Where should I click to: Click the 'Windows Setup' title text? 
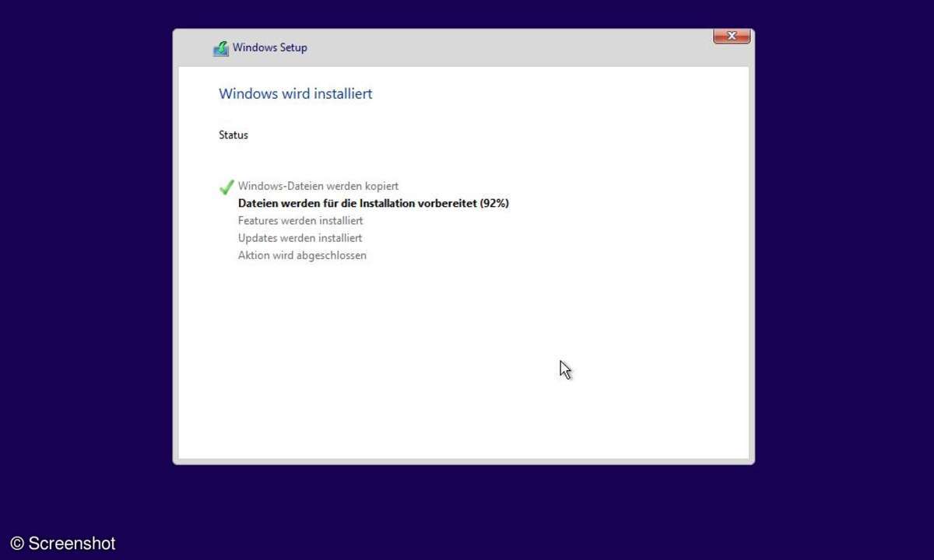[x=270, y=47]
